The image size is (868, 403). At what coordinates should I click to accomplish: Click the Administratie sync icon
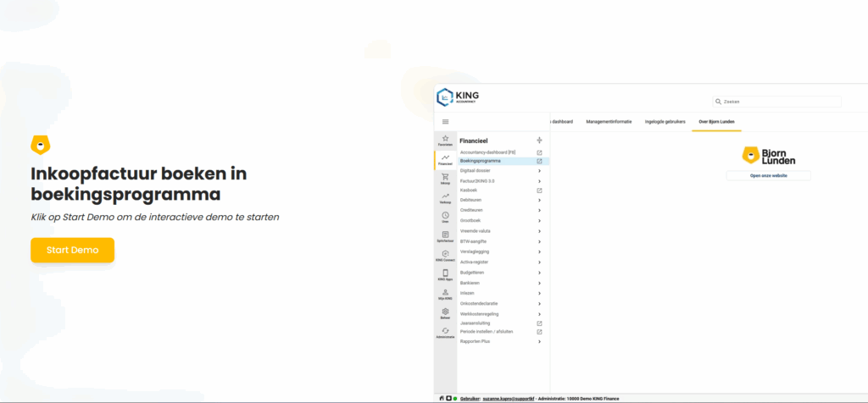[445, 333]
